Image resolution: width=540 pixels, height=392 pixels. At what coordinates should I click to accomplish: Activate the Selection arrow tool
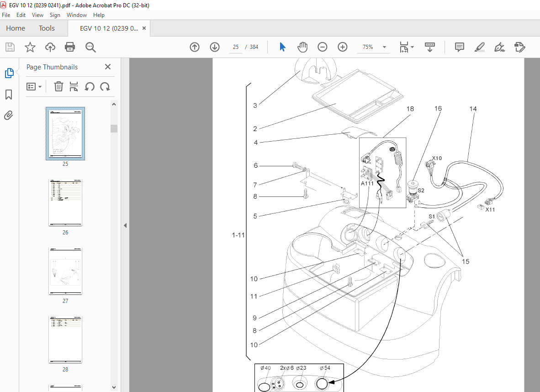click(282, 47)
